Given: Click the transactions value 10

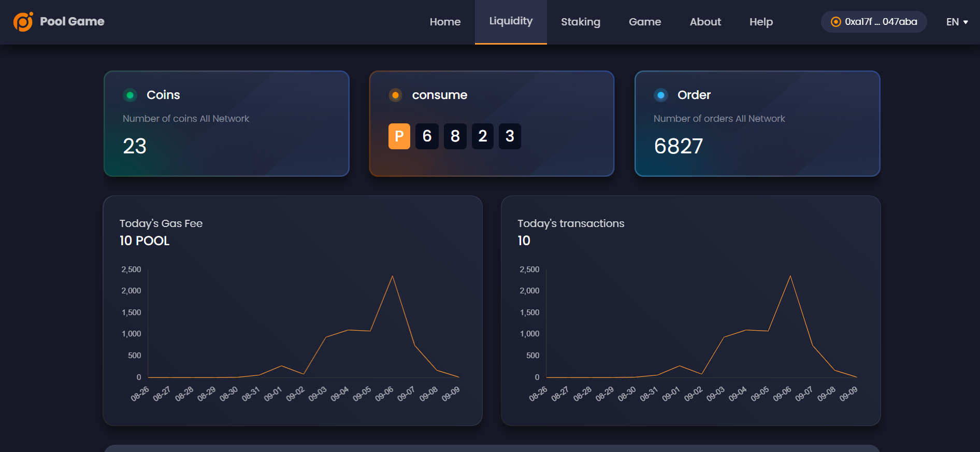Looking at the screenshot, I should (524, 241).
